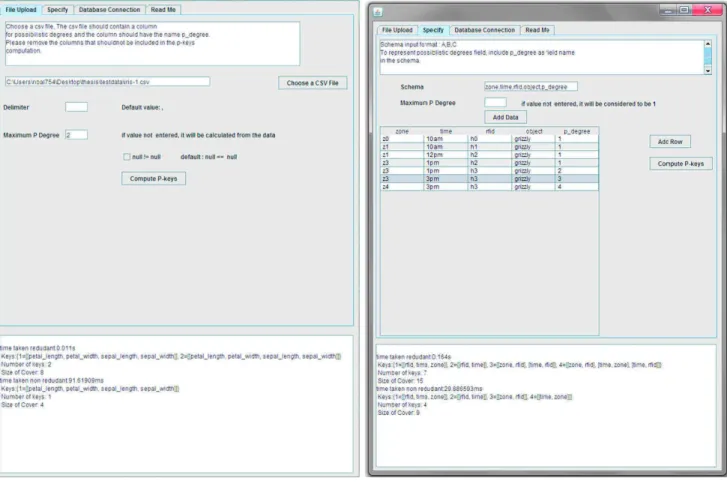Select the p_degree cell with value 2
727x493 pixels.
tap(577, 171)
